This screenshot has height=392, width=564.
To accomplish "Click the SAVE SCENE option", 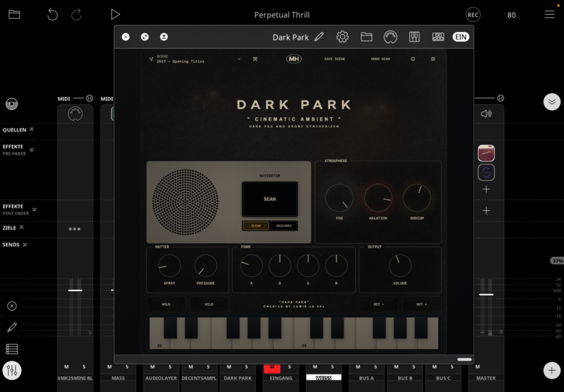I will (334, 59).
